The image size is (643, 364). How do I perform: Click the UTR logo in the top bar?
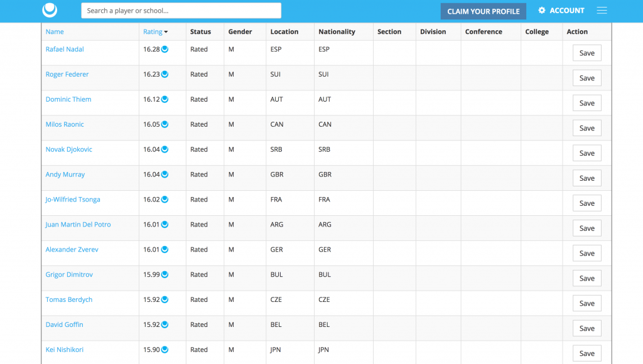point(49,10)
